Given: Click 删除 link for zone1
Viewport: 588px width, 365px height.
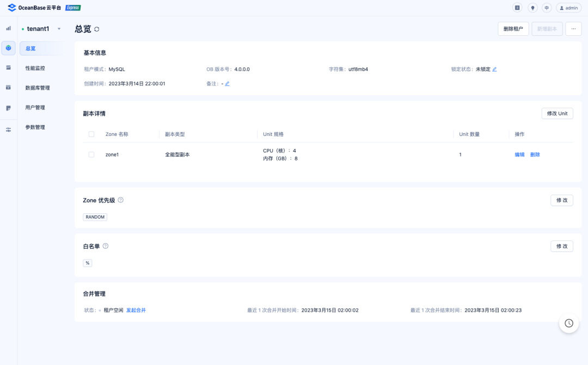Looking at the screenshot, I should click(535, 154).
